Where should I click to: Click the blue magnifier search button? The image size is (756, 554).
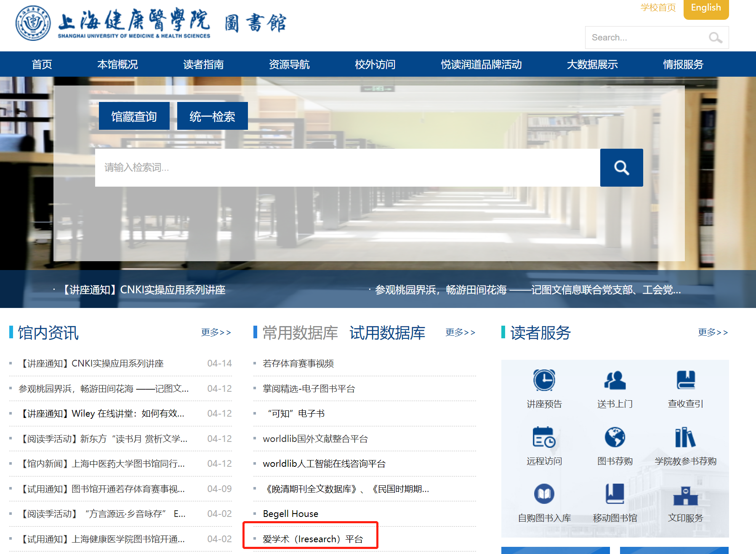click(621, 168)
